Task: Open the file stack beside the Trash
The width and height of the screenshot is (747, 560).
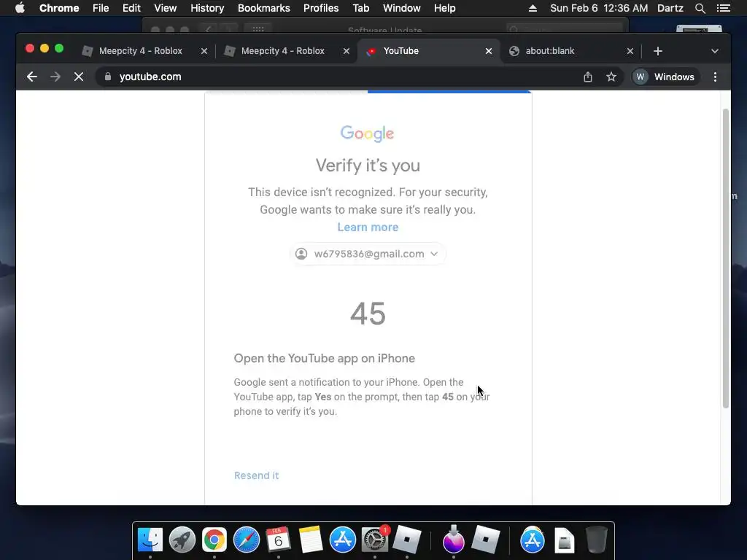Action: click(564, 540)
